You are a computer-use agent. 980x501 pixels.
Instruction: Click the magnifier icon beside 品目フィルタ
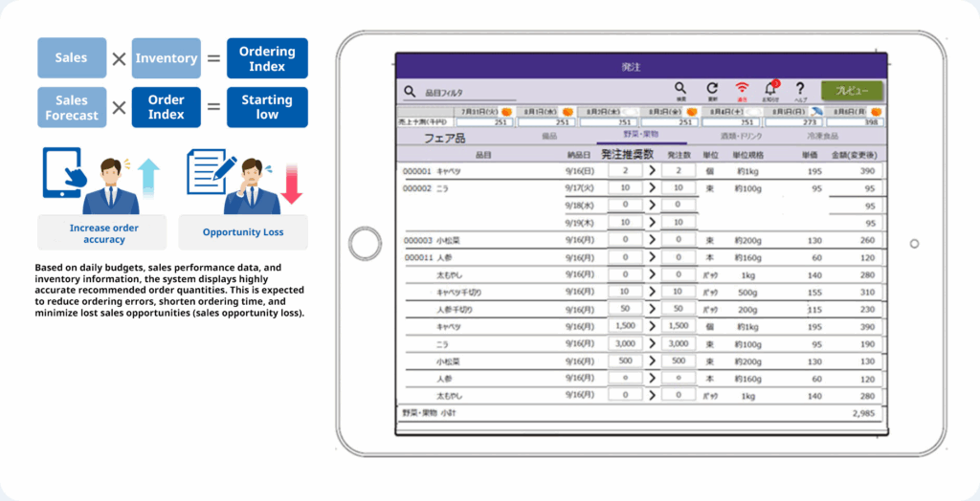[410, 93]
